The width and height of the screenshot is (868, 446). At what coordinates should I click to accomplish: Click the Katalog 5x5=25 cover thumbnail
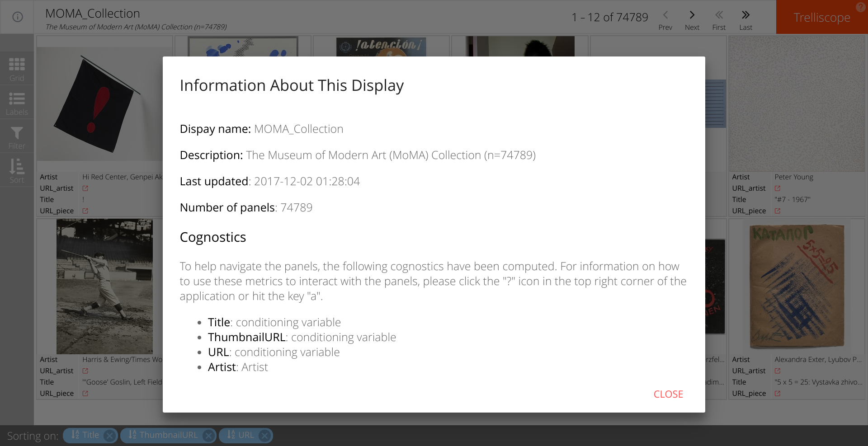click(x=797, y=286)
